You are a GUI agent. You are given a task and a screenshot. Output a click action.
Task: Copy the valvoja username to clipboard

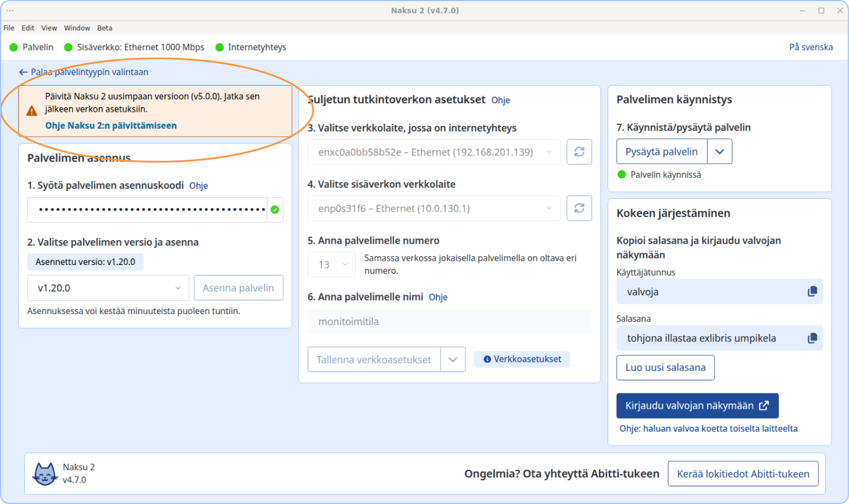812,292
